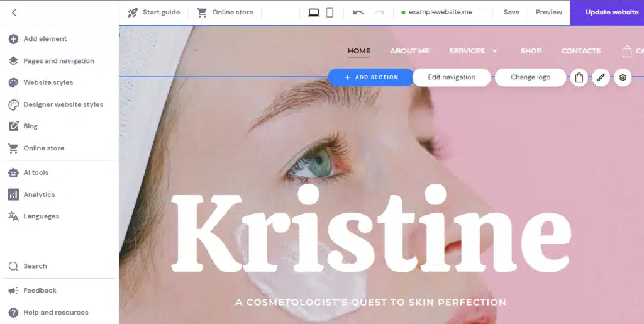The height and width of the screenshot is (324, 644).
Task: Open the Languages label
Action: tap(41, 216)
